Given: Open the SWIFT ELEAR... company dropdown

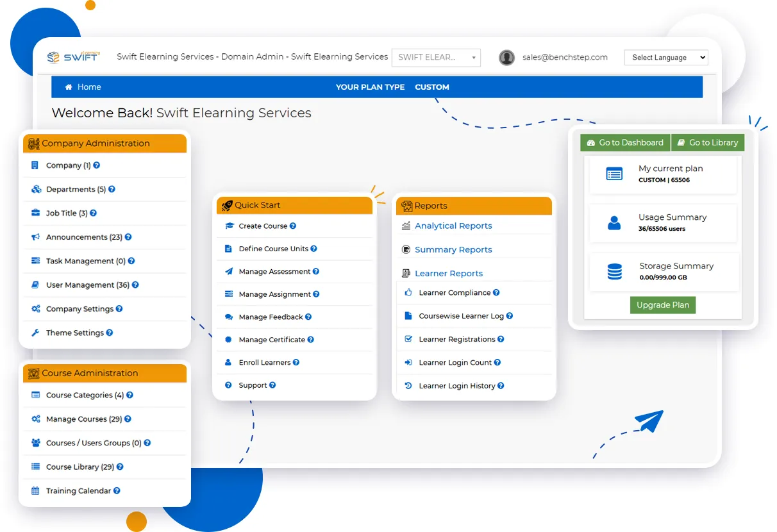Looking at the screenshot, I should (x=436, y=57).
